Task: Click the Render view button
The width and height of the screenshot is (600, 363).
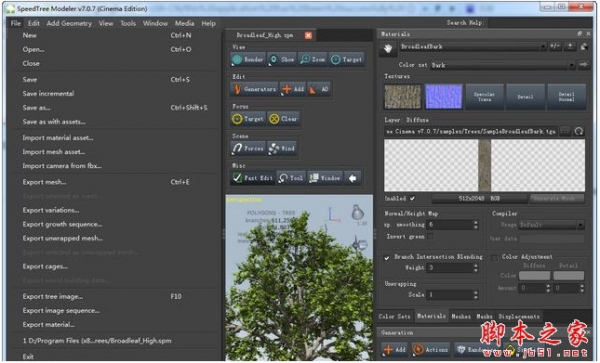Action: pos(248,60)
